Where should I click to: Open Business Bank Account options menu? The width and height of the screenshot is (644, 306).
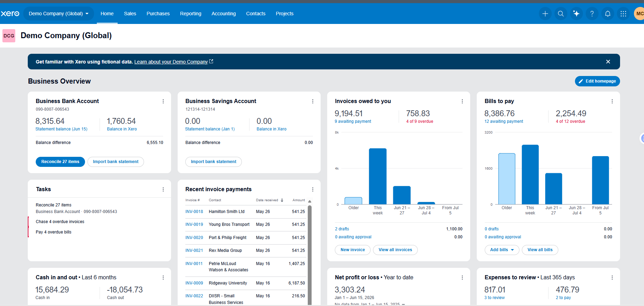click(163, 101)
